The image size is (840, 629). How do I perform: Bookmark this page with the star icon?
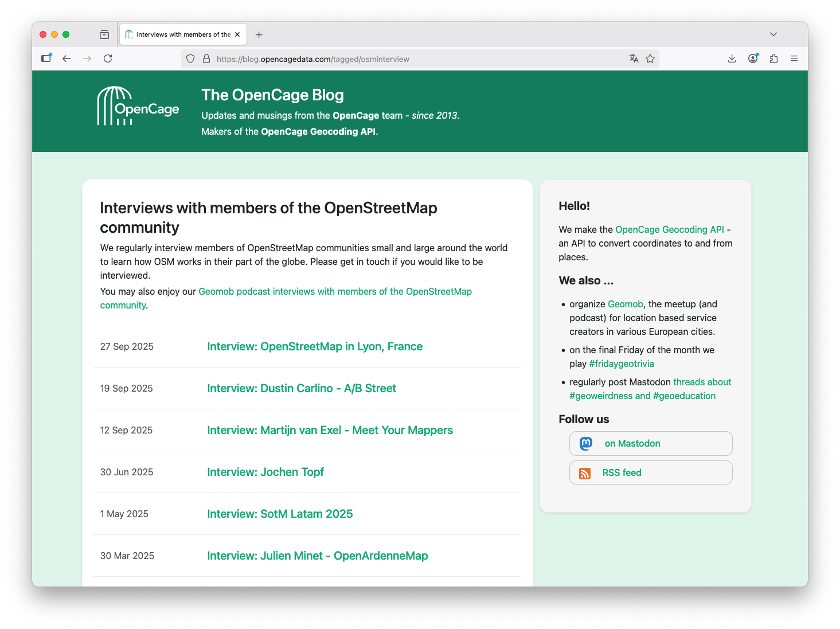(650, 58)
